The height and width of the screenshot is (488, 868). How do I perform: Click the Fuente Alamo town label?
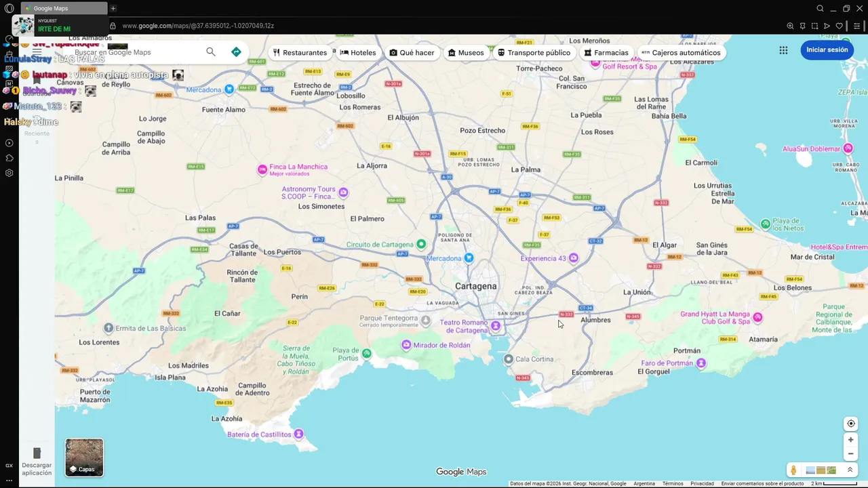coord(224,109)
